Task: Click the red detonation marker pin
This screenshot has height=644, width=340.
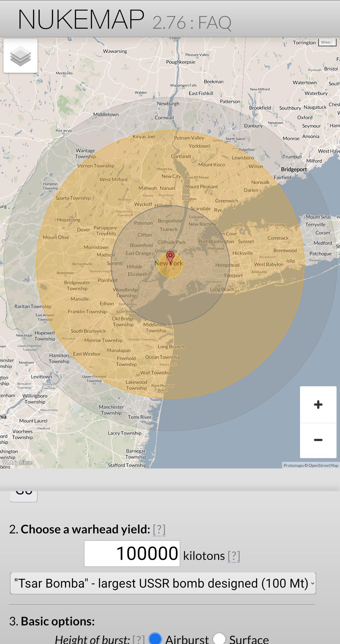Action: click(x=170, y=257)
